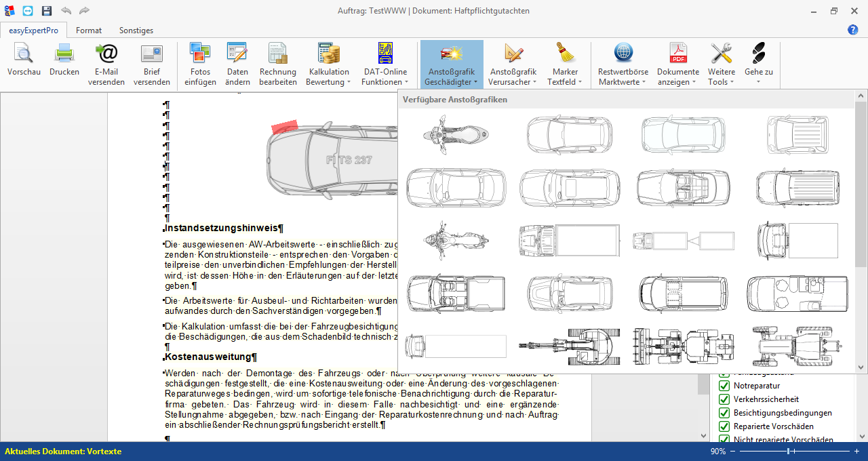Image resolution: width=868 pixels, height=461 pixels.
Task: Switch to the Format tab
Action: coord(89,31)
